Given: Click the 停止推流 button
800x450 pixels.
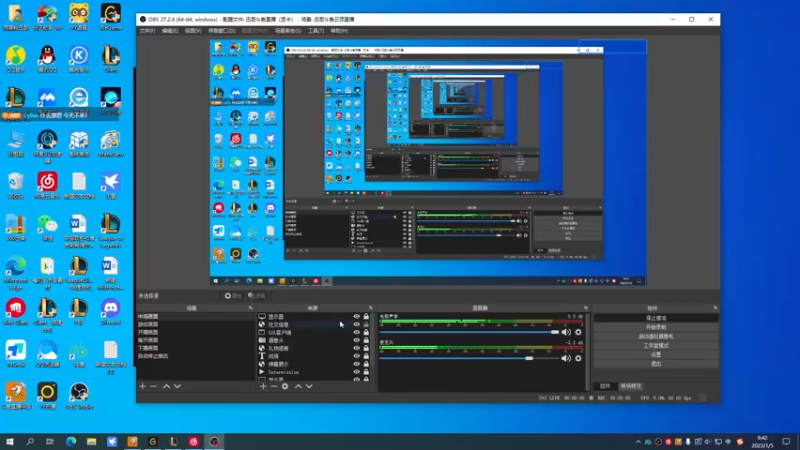Looking at the screenshot, I should coord(656,318).
